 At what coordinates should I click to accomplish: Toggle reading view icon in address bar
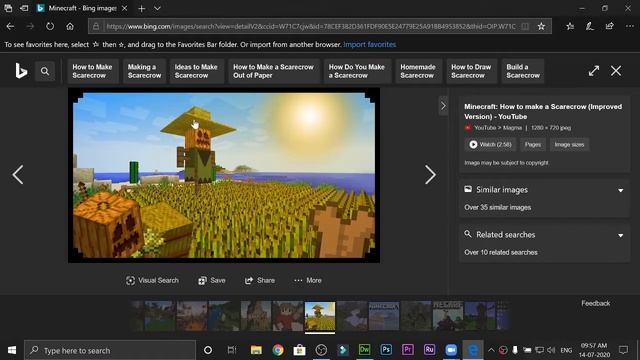(x=525, y=27)
